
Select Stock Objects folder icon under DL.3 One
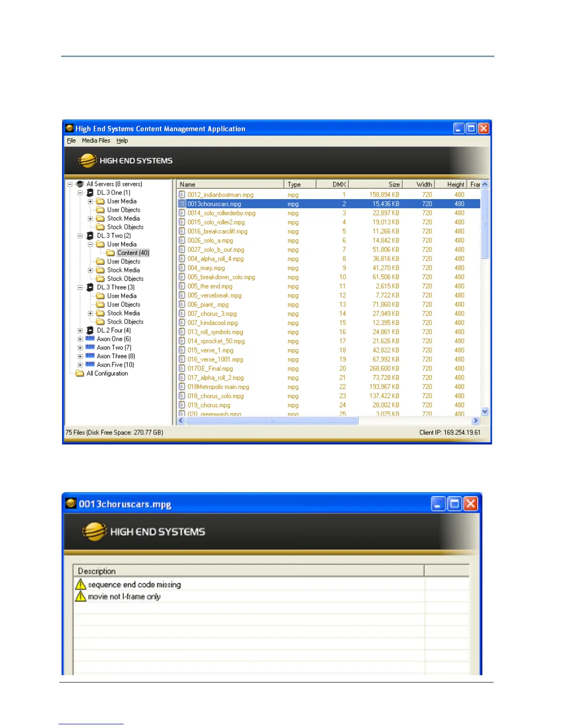100,227
